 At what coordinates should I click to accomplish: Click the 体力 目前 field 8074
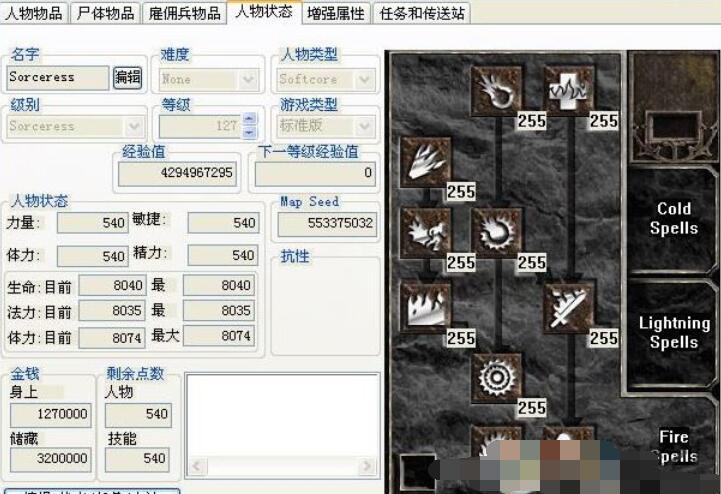(x=112, y=338)
